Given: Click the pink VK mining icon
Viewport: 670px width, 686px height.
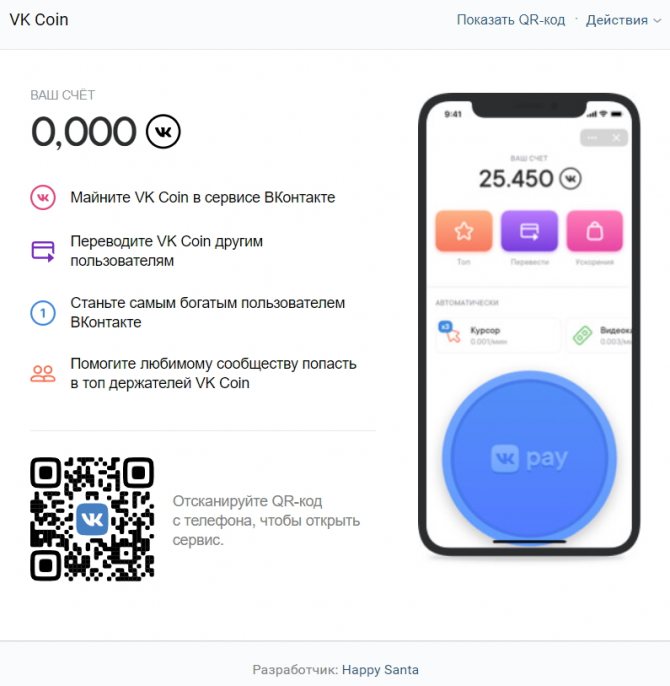Looking at the screenshot, I should 43,198.
